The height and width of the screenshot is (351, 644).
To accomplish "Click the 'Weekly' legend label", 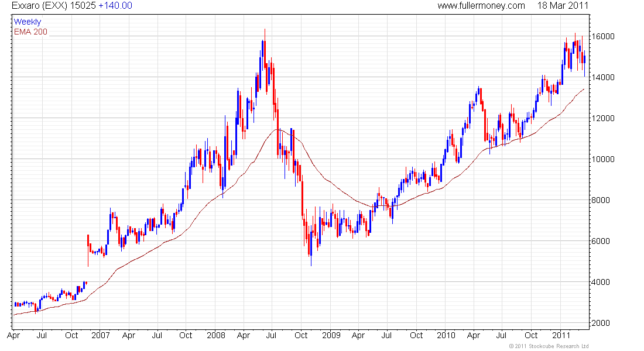I will [28, 22].
